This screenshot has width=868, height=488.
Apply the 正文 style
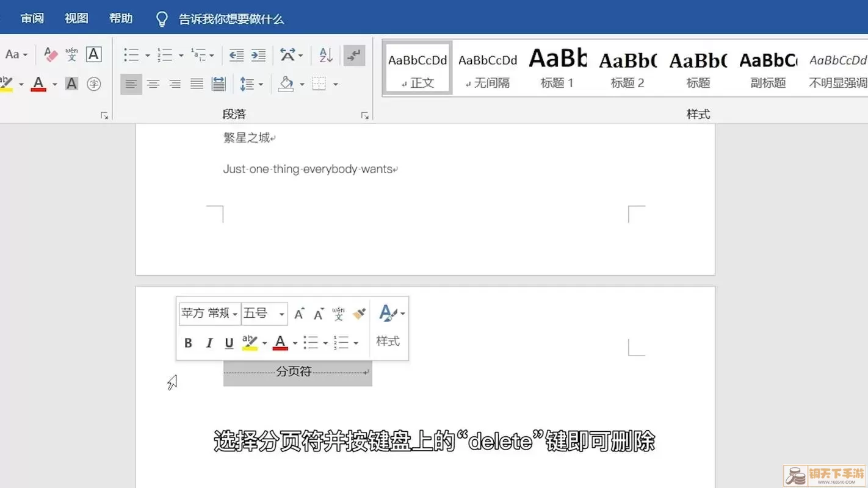pos(418,68)
